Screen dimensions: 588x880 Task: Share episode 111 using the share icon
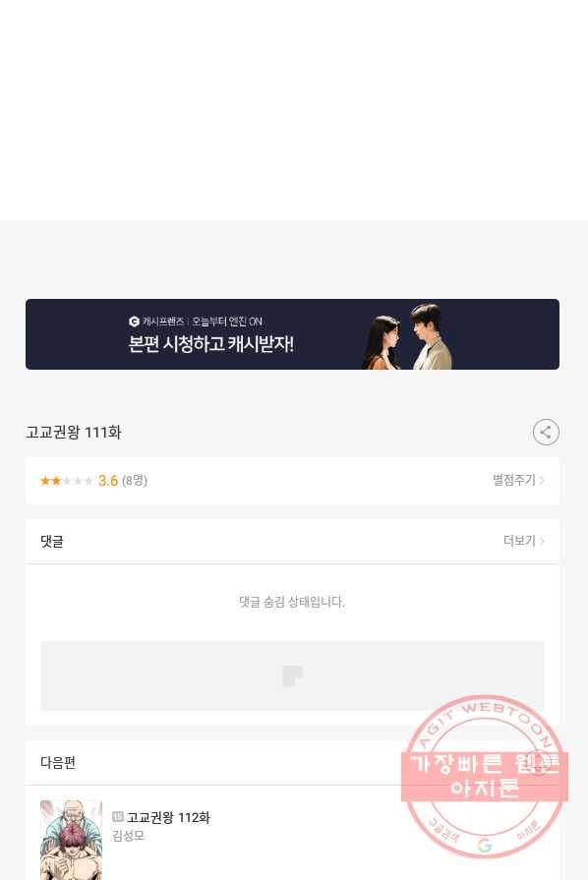(546, 433)
